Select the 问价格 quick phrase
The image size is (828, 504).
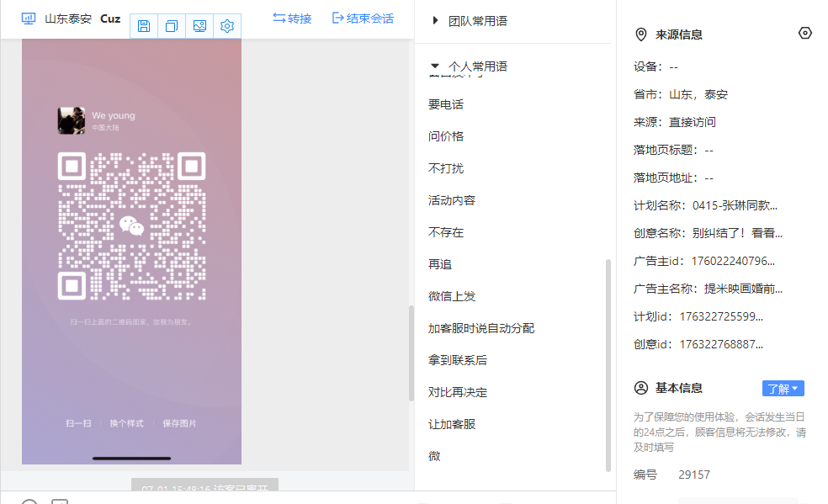tap(446, 136)
